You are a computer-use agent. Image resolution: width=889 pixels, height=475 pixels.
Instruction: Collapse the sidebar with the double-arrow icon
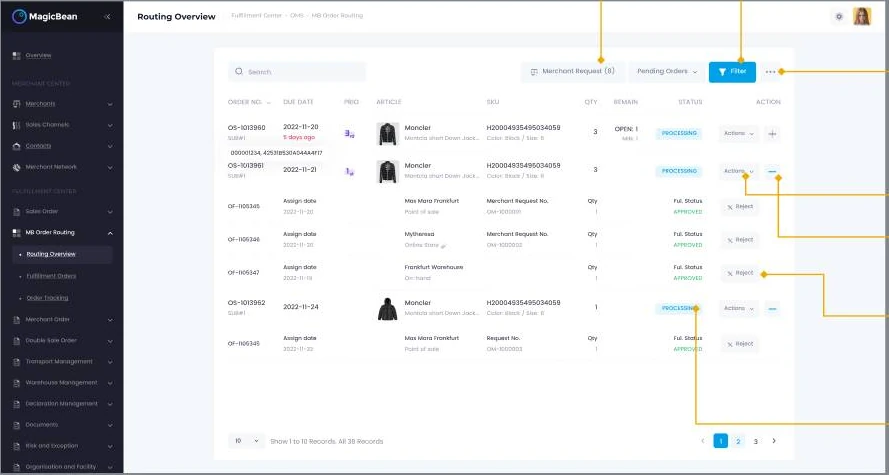(107, 16)
